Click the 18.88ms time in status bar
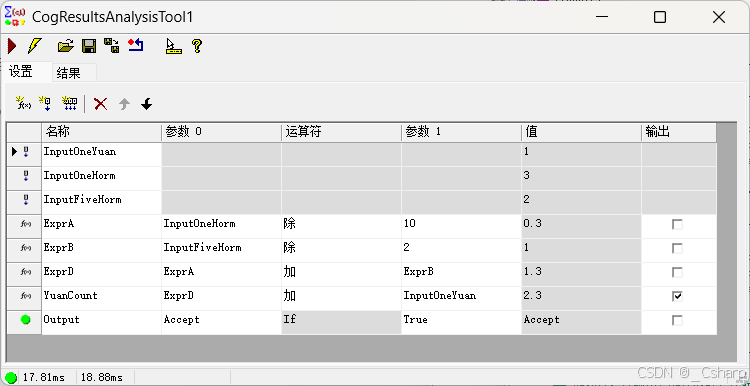Screen dimensions: 750x386 coord(101,377)
